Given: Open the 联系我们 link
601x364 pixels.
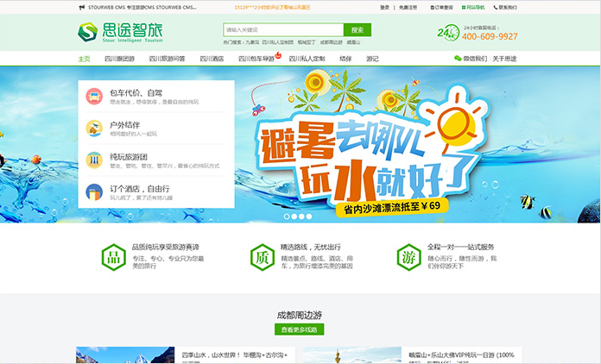Looking at the screenshot, I should [508, 7].
